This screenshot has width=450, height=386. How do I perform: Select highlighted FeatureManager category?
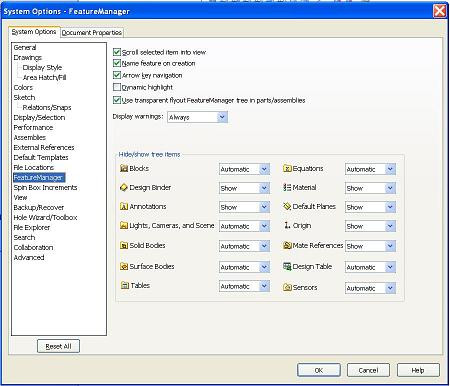tap(39, 177)
